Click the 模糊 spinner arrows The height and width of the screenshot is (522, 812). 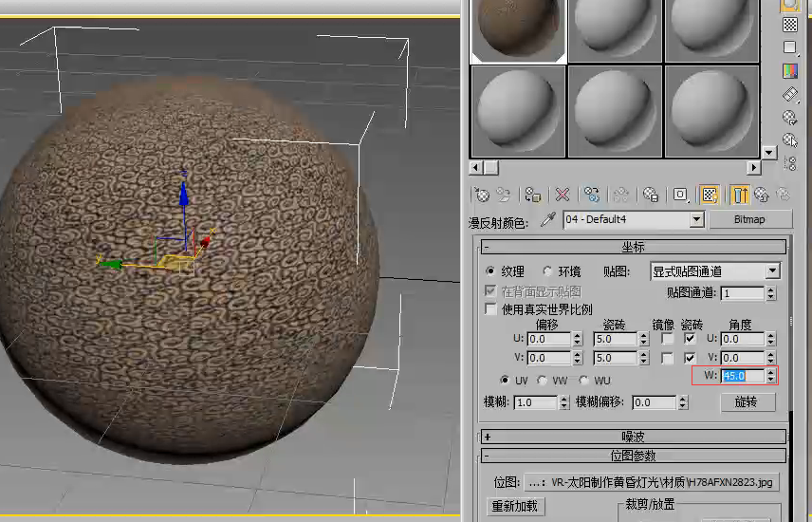[564, 402]
